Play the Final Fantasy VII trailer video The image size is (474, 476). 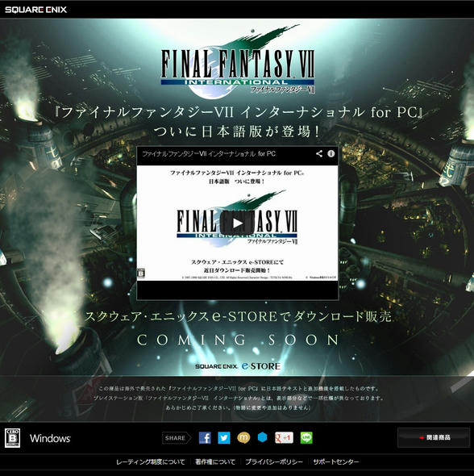coord(238,223)
